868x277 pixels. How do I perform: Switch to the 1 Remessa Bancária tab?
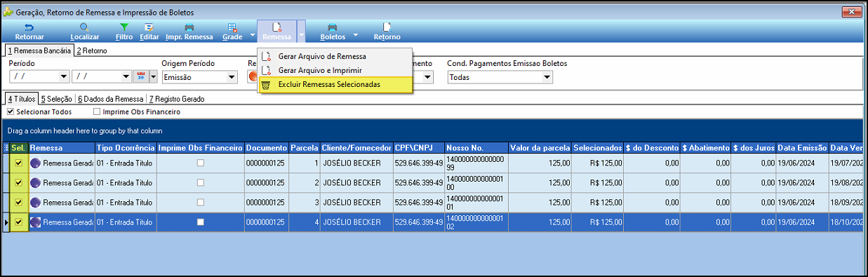pyautogui.click(x=39, y=51)
